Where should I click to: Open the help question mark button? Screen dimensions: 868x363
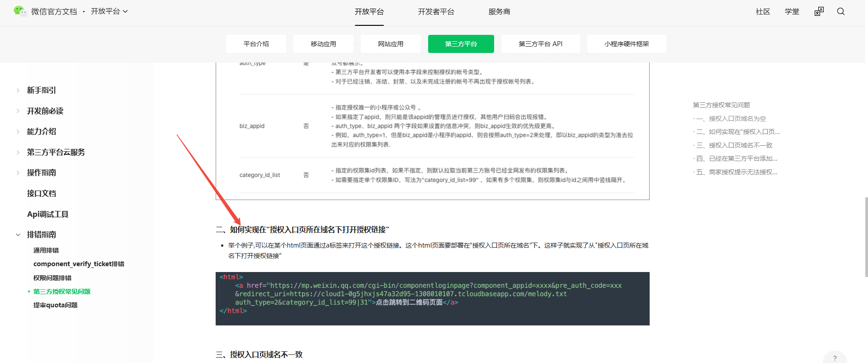coord(835,358)
